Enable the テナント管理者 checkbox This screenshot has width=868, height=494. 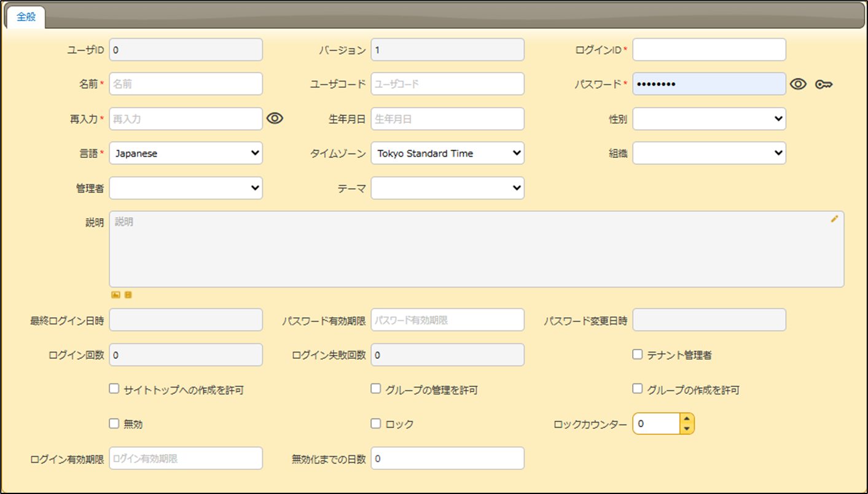637,355
